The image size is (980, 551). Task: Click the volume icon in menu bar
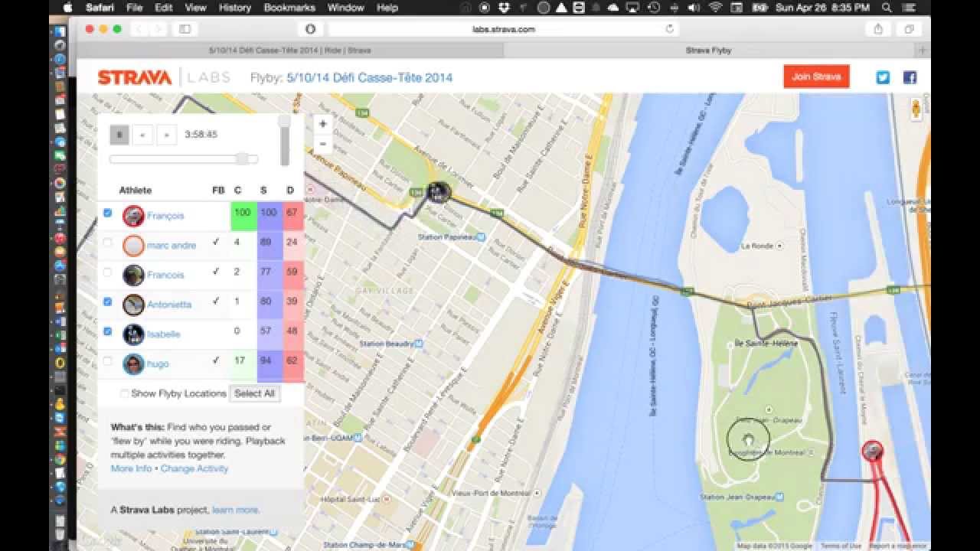694,8
